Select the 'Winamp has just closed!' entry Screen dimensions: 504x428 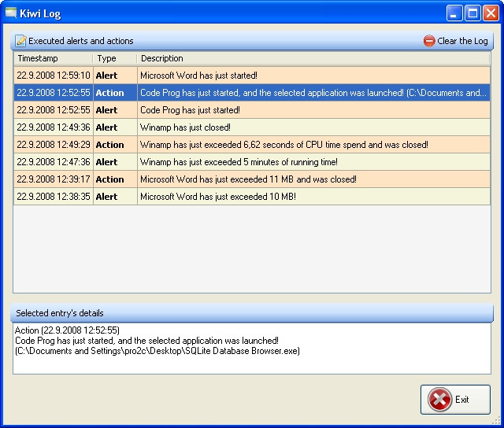point(252,127)
